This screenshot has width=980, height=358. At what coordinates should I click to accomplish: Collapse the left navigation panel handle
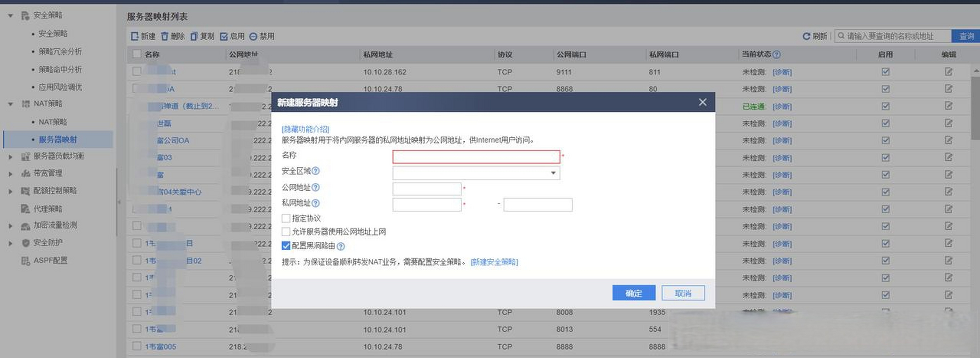click(118, 202)
